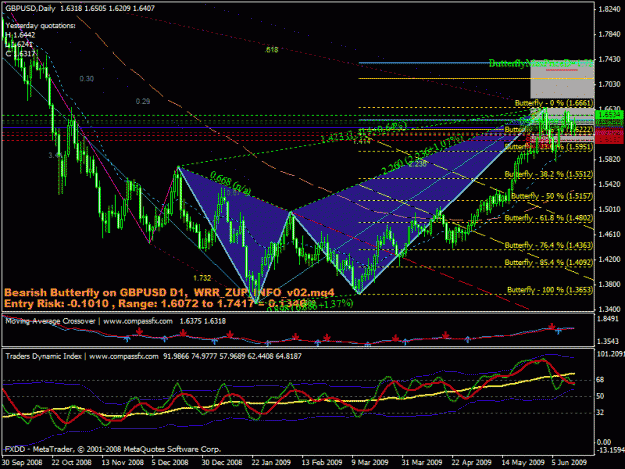
Task: Click the first red down arrow in Moving Average Crossover
Action: (139, 331)
